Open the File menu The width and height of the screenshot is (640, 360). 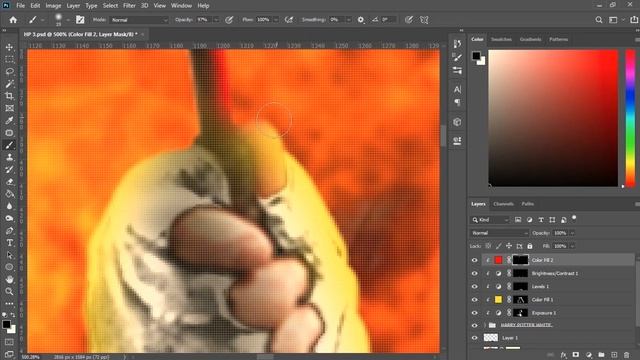click(20, 6)
